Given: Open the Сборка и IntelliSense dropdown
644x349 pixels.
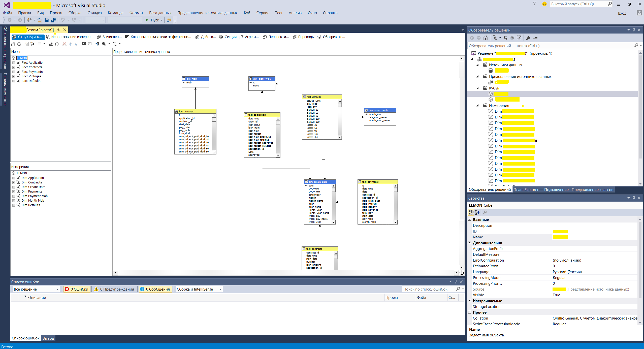Looking at the screenshot, I should click(199, 289).
